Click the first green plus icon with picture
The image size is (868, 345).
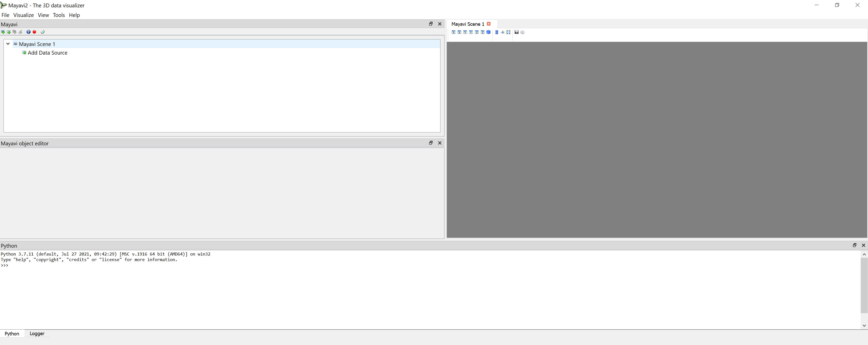3,32
